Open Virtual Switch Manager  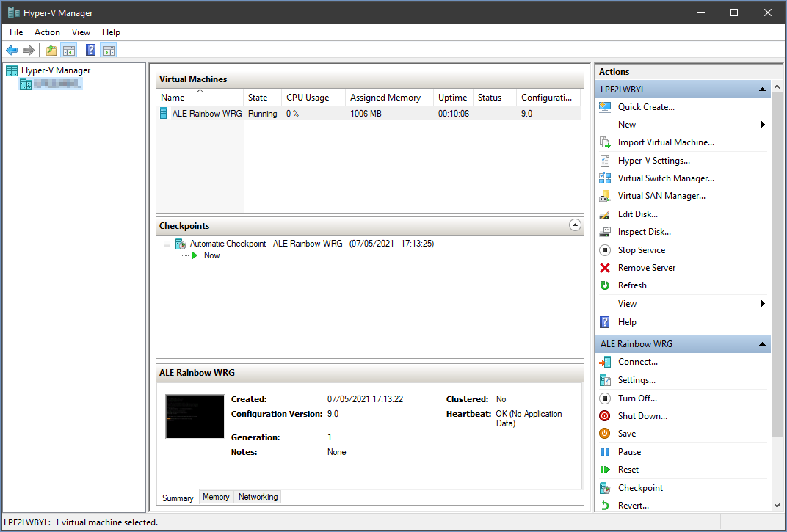[x=666, y=178]
